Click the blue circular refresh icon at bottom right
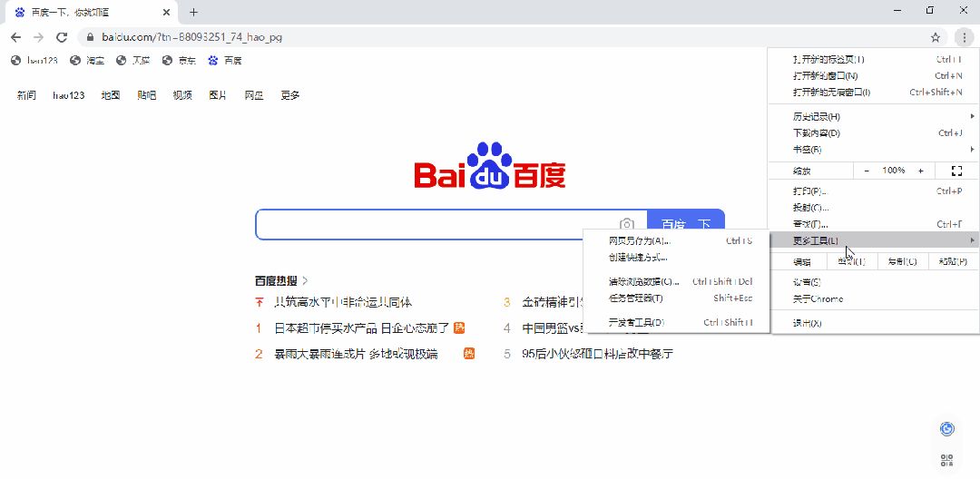Viewport: 980px width, 479px height. point(946,429)
